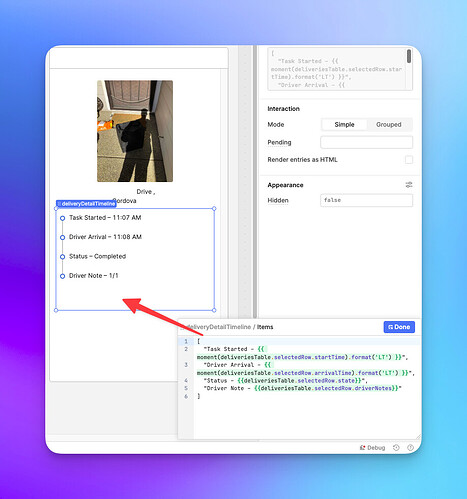
Task: Open the help question mark icon
Action: pyautogui.click(x=410, y=448)
